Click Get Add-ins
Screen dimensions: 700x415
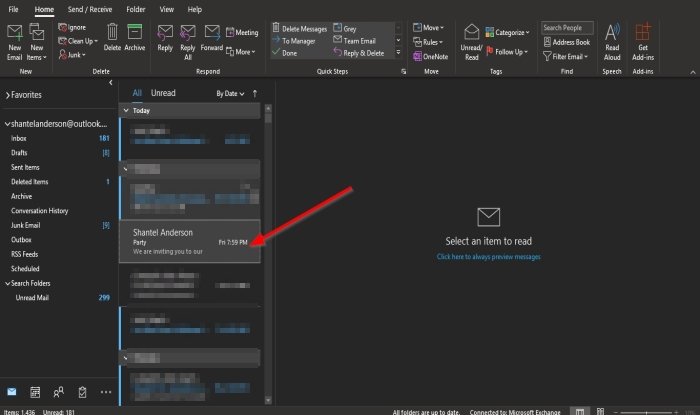[643, 42]
